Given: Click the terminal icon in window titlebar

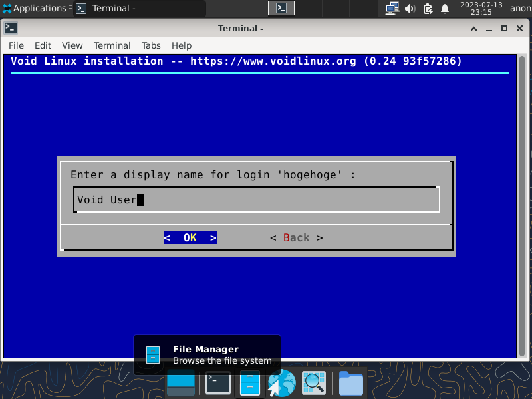Looking at the screenshot, I should [11, 28].
